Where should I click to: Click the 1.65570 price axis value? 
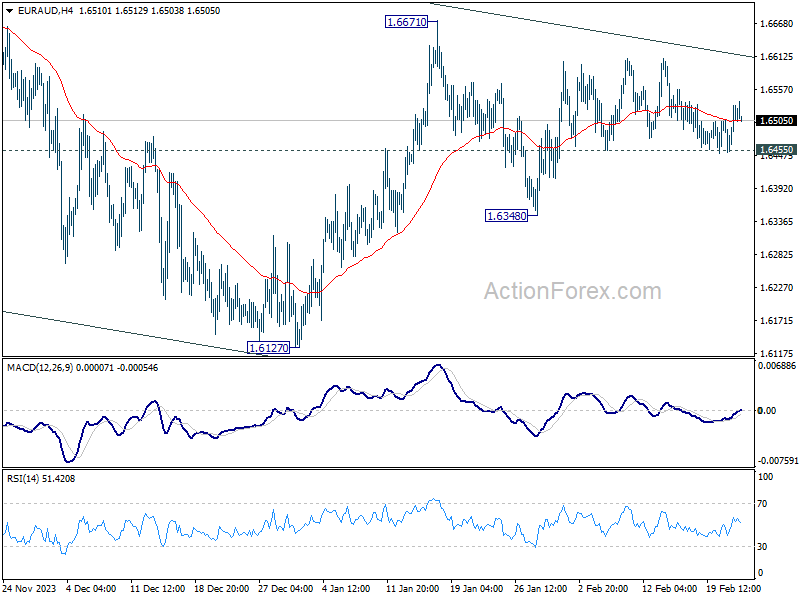(x=777, y=90)
